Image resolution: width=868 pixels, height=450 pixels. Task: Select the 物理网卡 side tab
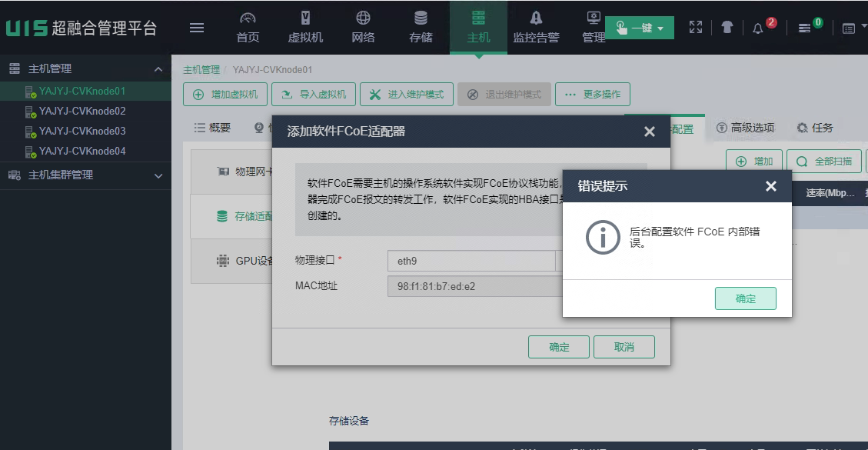(x=231, y=172)
